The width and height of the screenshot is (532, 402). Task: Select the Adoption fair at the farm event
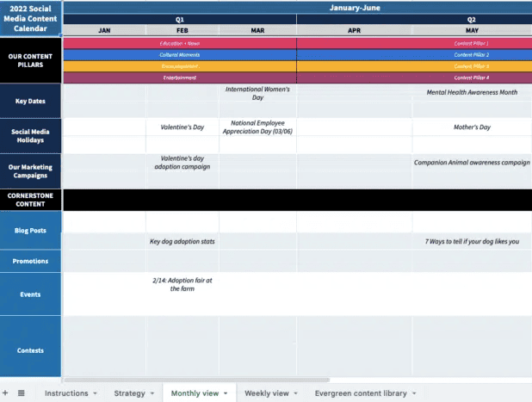pos(182,284)
